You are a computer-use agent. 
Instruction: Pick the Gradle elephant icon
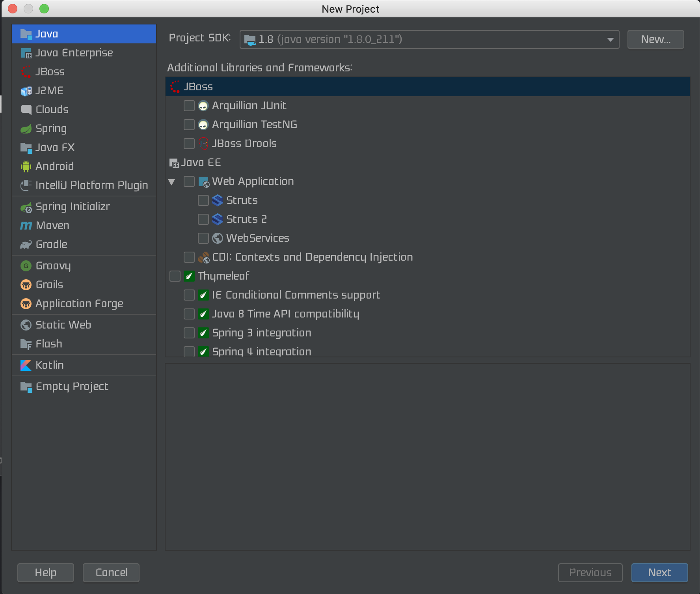click(26, 245)
